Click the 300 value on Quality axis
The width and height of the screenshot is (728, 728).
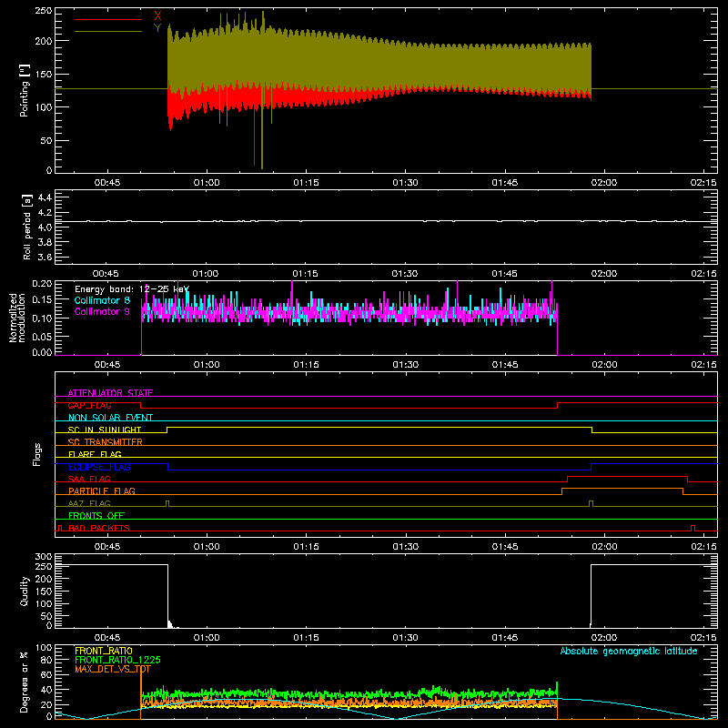44,557
